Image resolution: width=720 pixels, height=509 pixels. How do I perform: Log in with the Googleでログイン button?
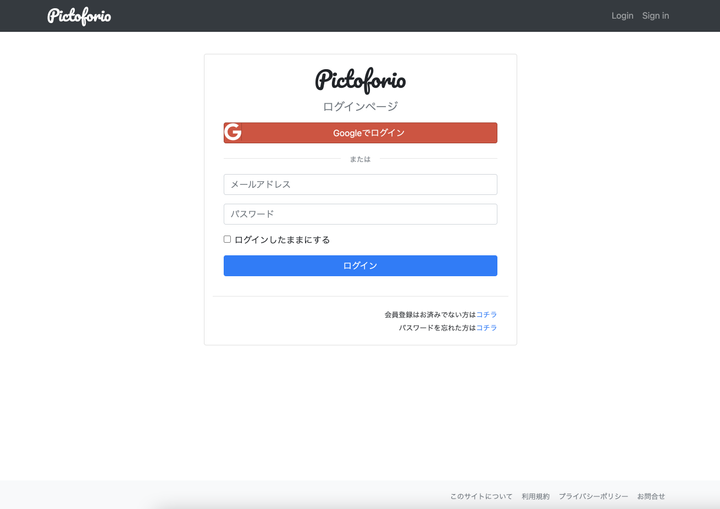click(x=360, y=133)
